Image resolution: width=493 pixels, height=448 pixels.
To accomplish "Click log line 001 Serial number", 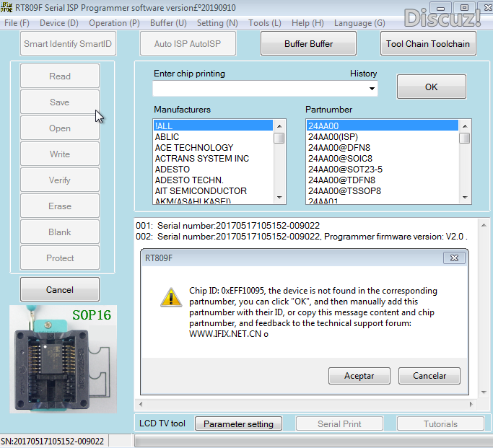I will pyautogui.click(x=227, y=226).
